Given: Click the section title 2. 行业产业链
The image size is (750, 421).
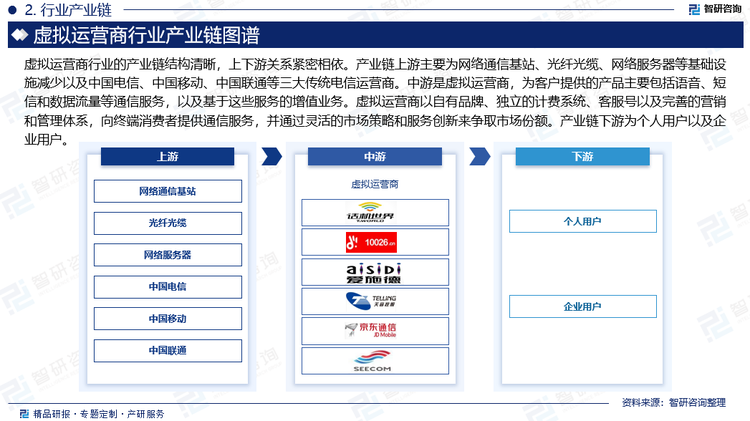Looking at the screenshot, I should (x=68, y=10).
